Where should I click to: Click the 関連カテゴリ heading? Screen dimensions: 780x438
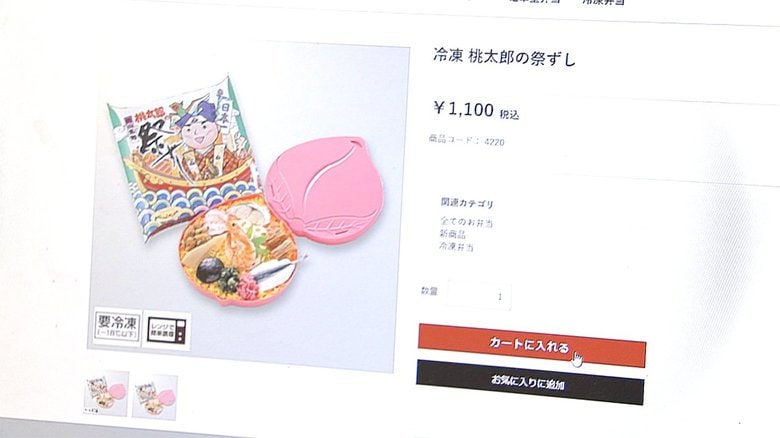(x=467, y=203)
